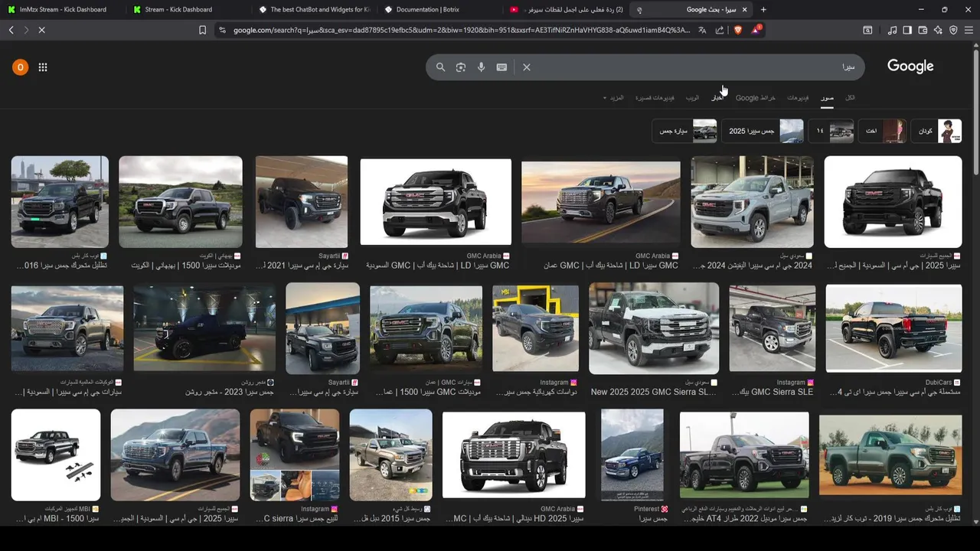Viewport: 980px width, 551px height.
Task: Open MBI - 1500 سييرا result link
Action: tap(55, 519)
